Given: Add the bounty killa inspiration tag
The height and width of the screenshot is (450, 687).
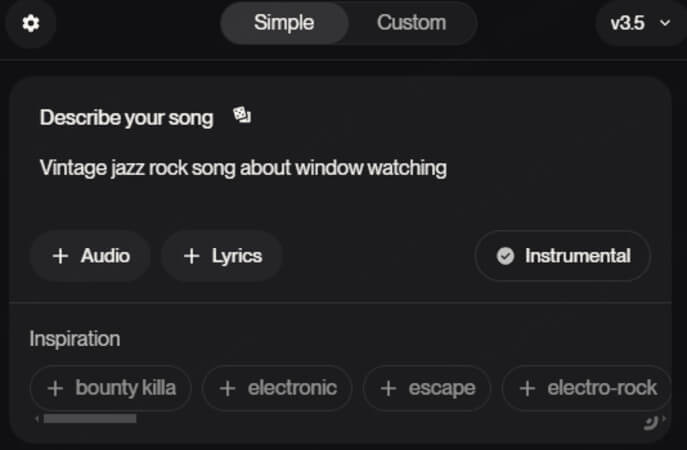Looking at the screenshot, I should 110,388.
